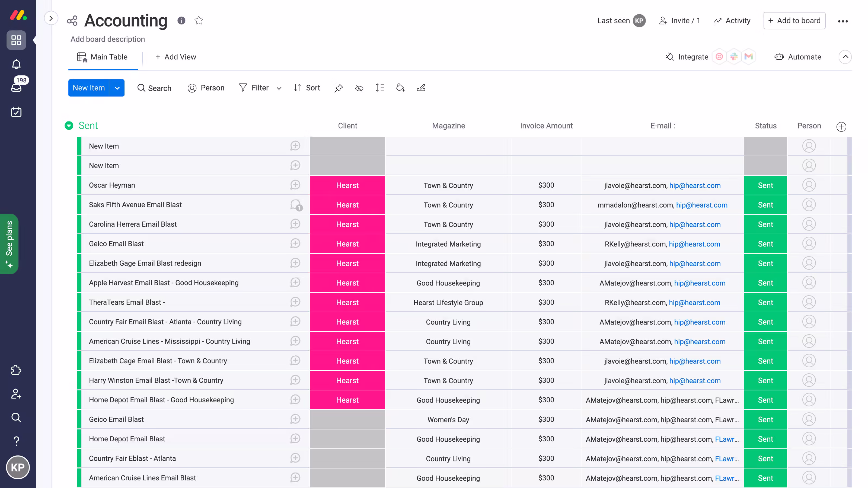868x488 pixels.
Task: Open My Work calendar icon
Action: tap(16, 112)
